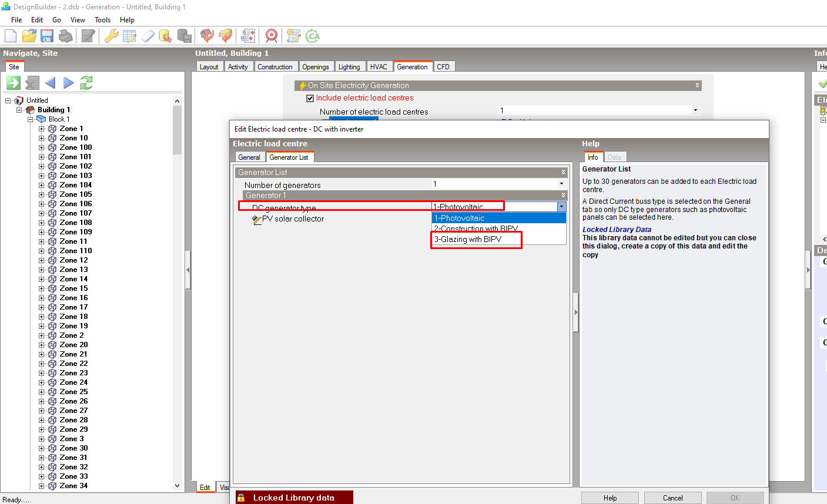827x504 pixels.
Task: Click navigator scrollbar down arrow
Action: coord(177,486)
